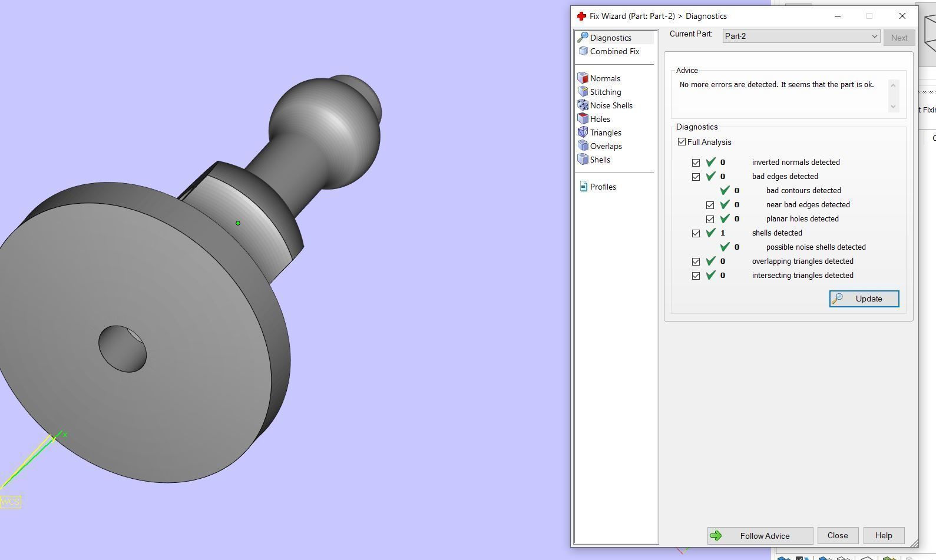Click the green check beside bad contours

[725, 190]
